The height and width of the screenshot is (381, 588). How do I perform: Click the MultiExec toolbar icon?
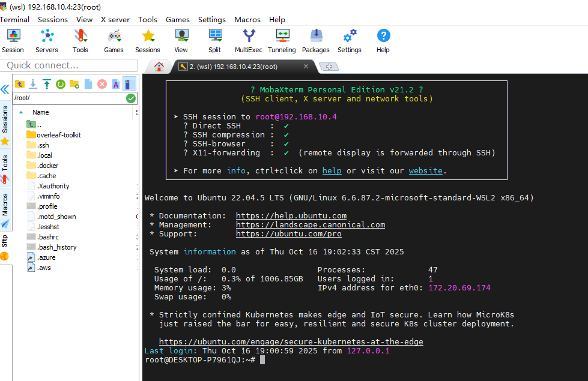coord(248,41)
